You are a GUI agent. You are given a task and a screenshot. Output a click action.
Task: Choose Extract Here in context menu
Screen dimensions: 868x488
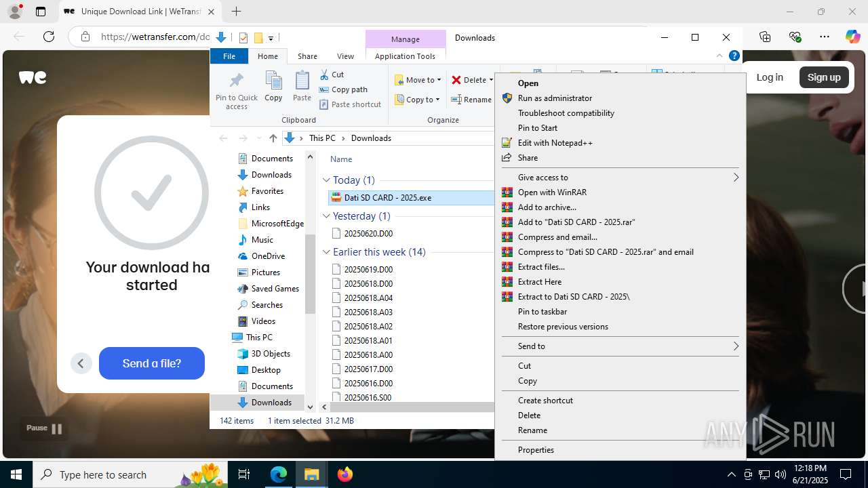point(539,282)
